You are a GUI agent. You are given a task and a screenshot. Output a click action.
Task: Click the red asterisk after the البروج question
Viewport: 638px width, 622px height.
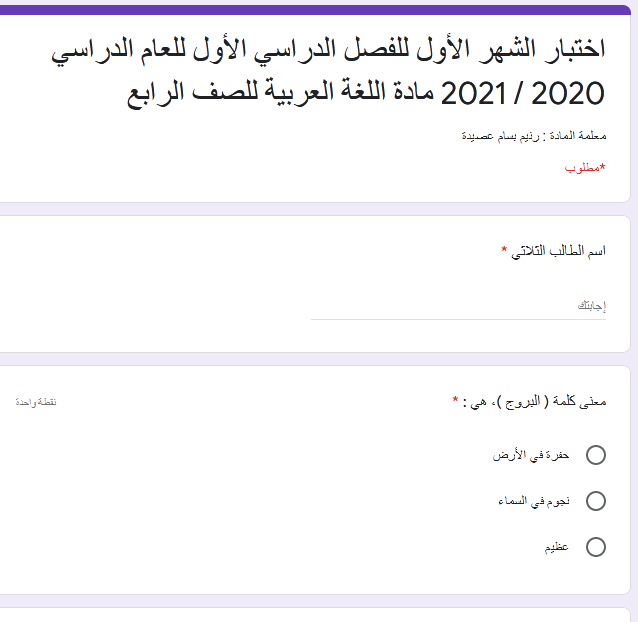[x=456, y=401]
